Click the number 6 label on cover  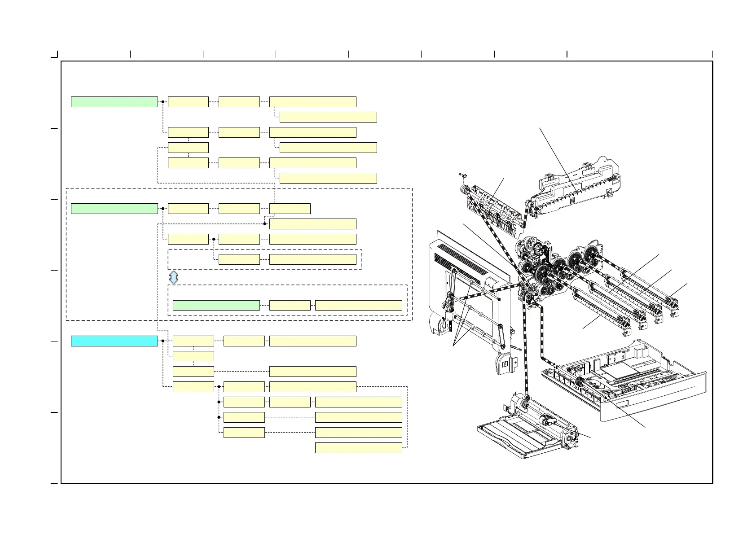pos(505,364)
